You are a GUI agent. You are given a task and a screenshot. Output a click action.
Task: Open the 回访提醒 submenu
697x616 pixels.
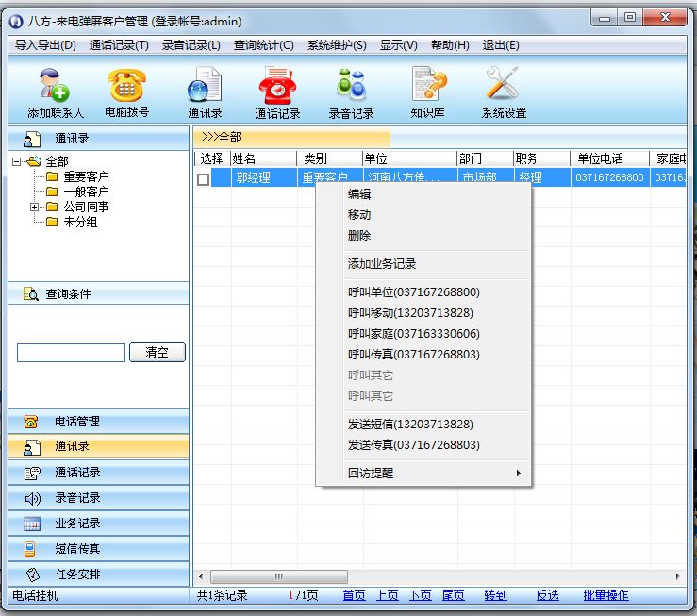tap(424, 474)
